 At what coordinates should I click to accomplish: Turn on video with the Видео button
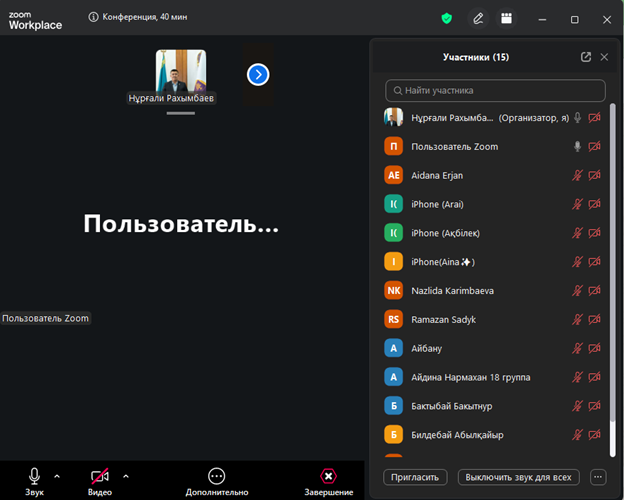click(x=99, y=476)
